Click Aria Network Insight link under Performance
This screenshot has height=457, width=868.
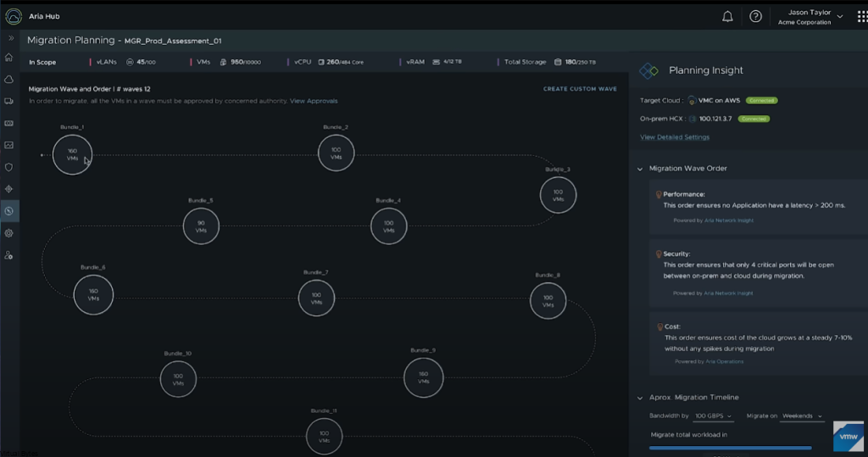tap(728, 220)
